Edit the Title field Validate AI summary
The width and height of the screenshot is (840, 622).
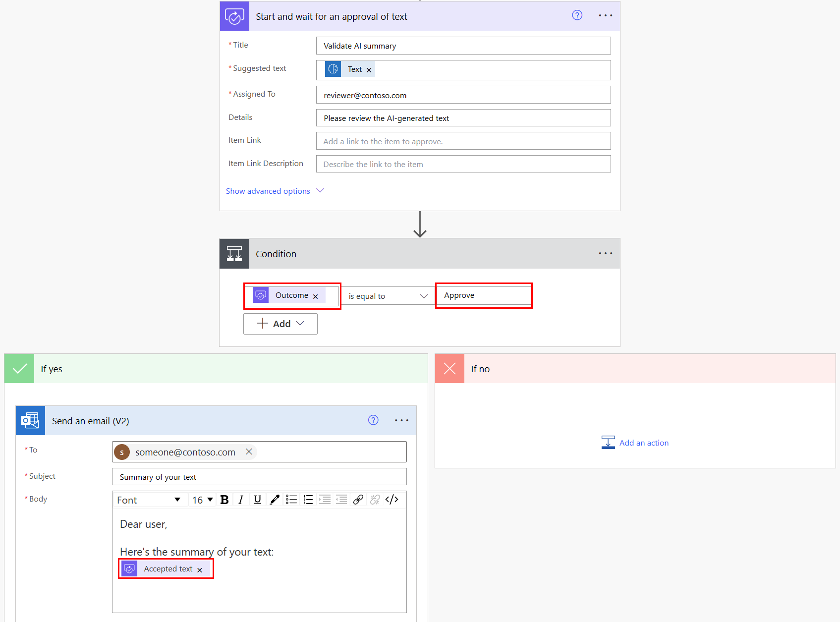coord(463,46)
